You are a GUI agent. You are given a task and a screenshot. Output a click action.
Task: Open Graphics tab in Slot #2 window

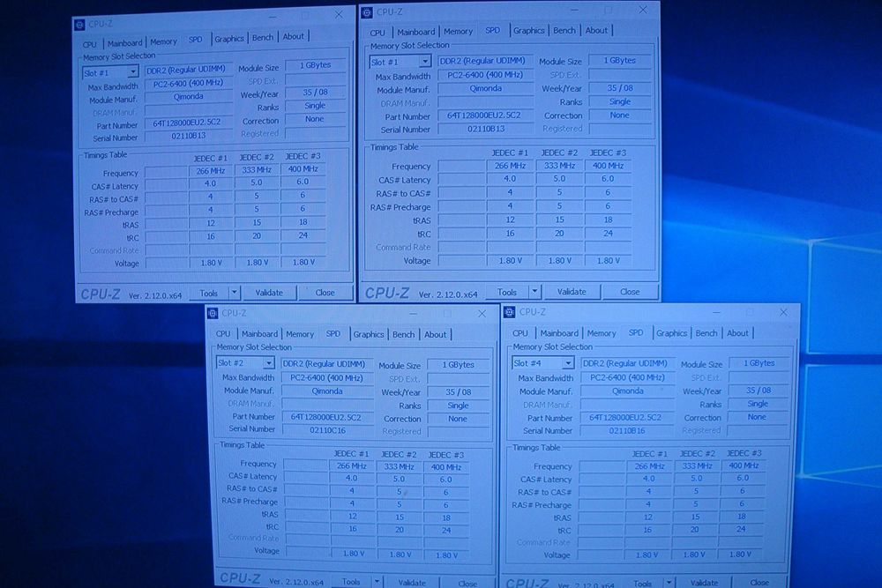(x=369, y=334)
